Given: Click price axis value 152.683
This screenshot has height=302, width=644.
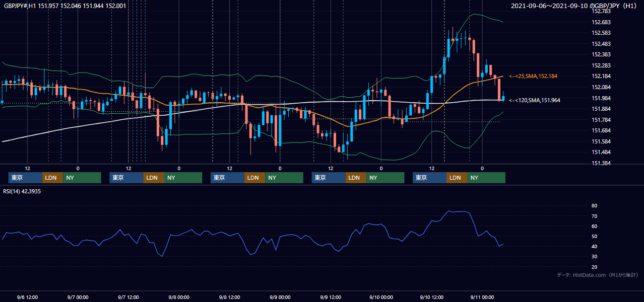Looking at the screenshot, I should [x=601, y=22].
